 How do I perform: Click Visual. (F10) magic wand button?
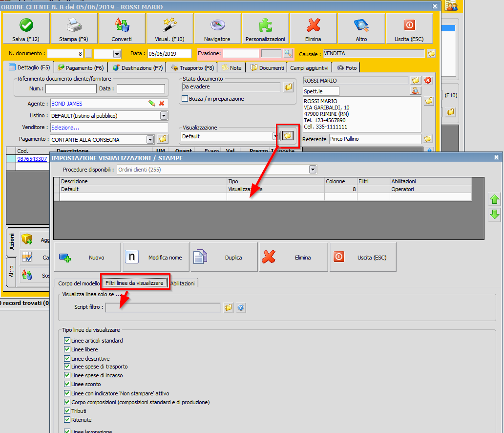pyautogui.click(x=170, y=29)
